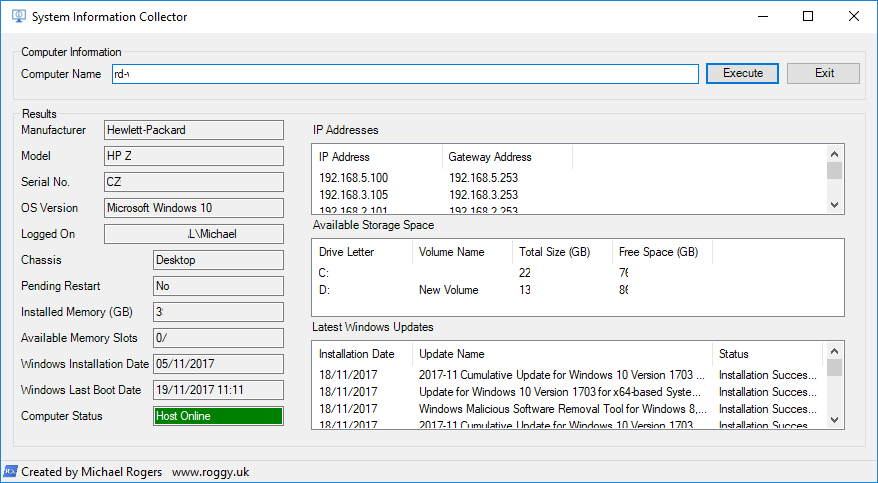
Task: Click the Installed Memory (GB) field
Action: pos(218,312)
